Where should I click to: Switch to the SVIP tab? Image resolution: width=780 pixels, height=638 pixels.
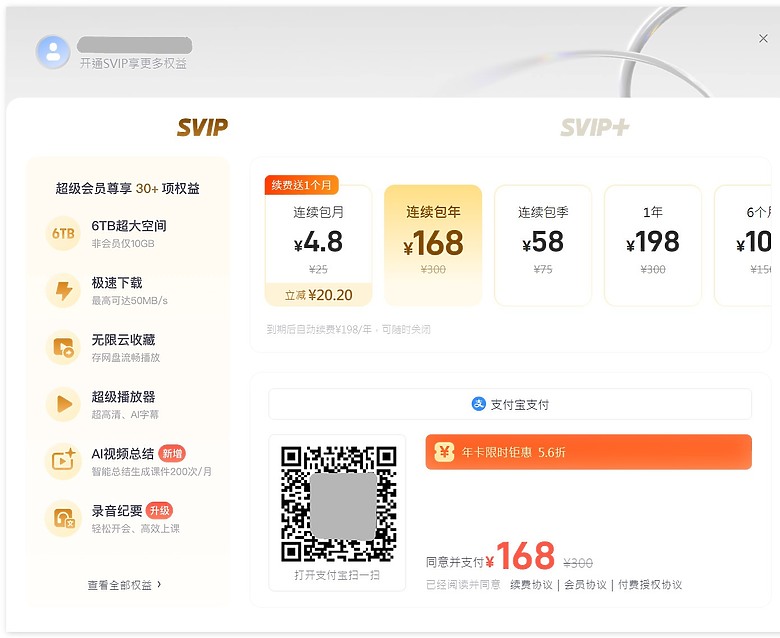pyautogui.click(x=202, y=128)
